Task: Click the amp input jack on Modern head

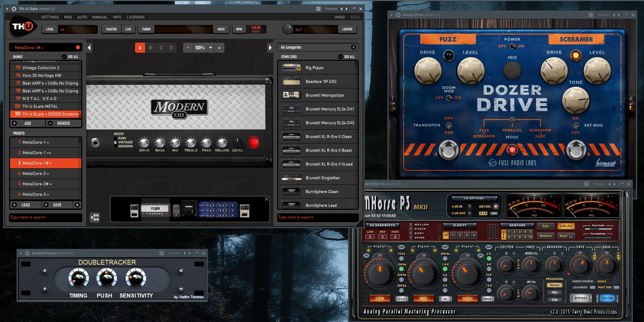Action: [96, 143]
